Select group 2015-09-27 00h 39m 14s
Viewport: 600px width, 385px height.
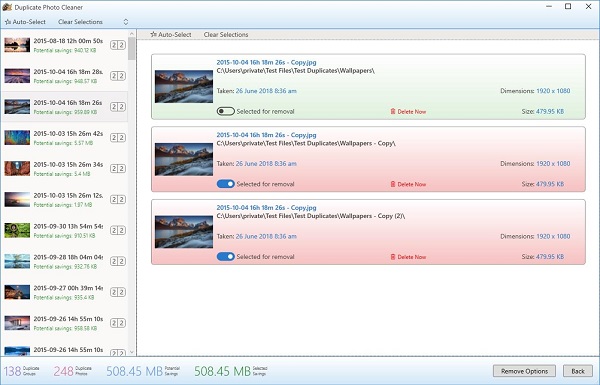64,292
